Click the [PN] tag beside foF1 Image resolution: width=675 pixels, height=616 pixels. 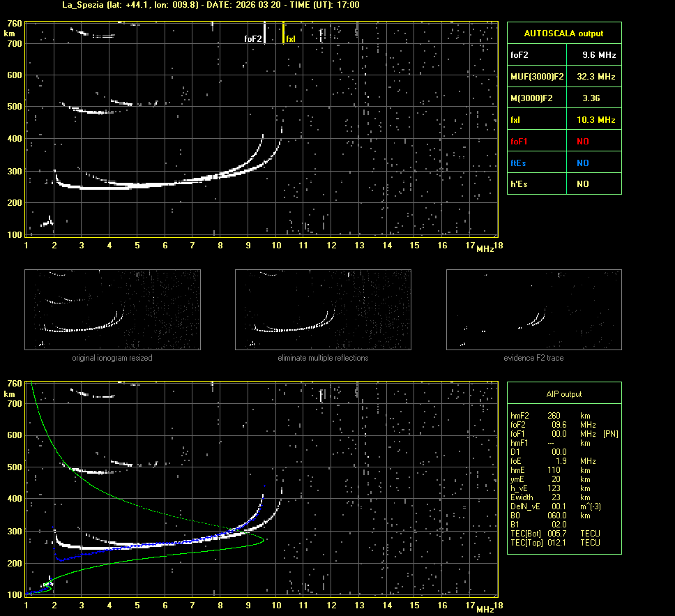tap(610, 434)
